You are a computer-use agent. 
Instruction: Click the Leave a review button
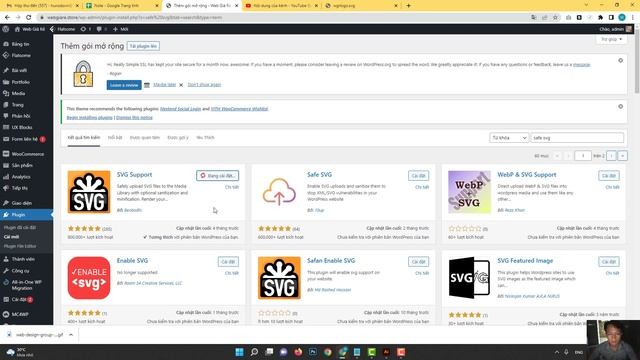pyautogui.click(x=124, y=85)
